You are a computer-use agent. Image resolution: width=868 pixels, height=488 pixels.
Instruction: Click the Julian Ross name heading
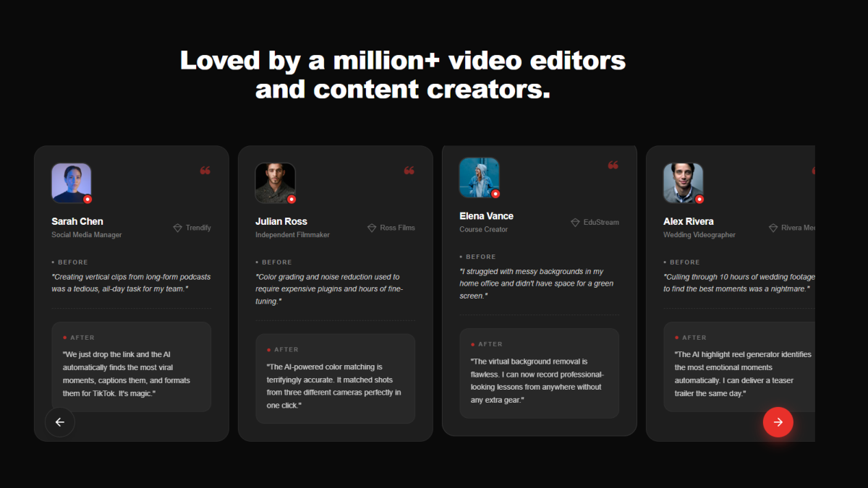tap(281, 221)
